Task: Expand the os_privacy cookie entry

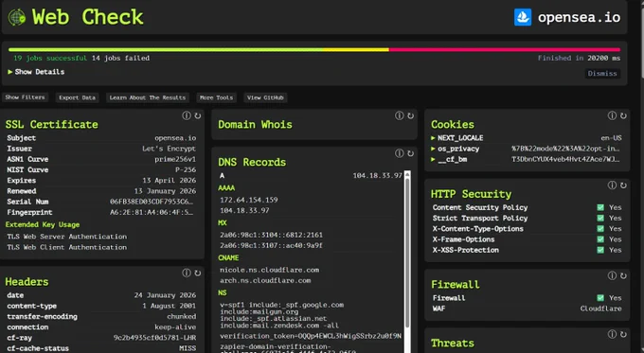Action: click(433, 149)
